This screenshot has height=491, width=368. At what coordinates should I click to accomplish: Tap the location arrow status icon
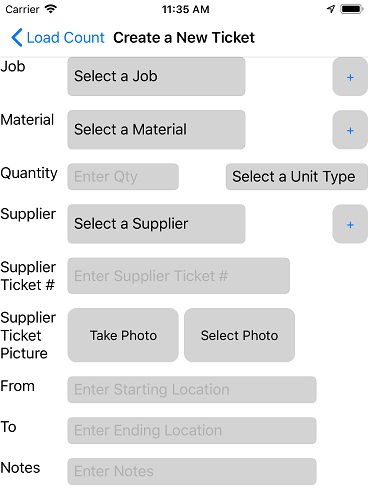[x=331, y=9]
